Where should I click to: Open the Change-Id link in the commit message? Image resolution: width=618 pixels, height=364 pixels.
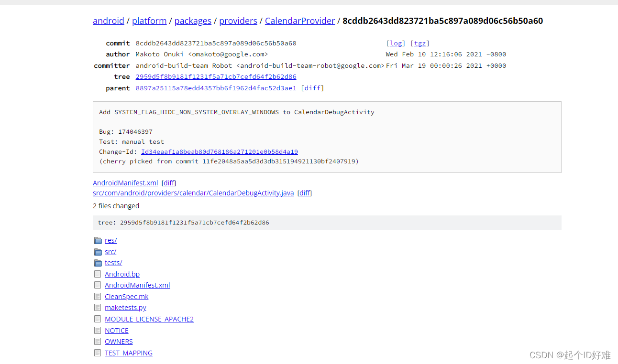click(220, 151)
